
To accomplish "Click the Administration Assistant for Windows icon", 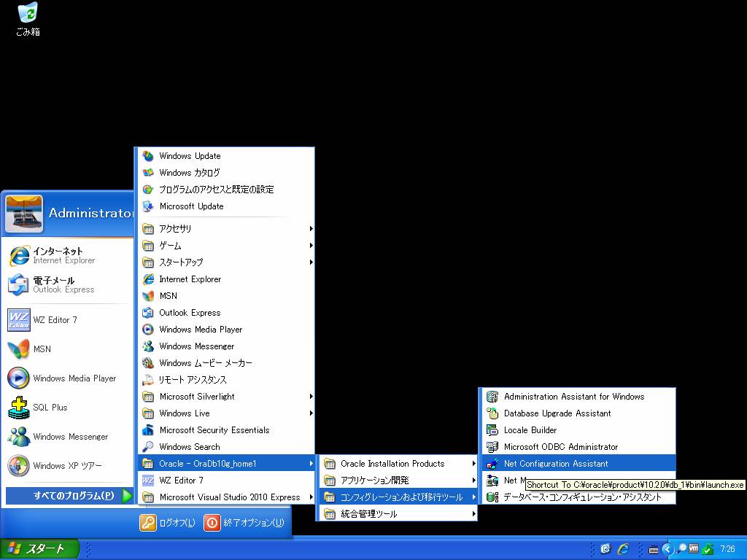I will coord(492,396).
